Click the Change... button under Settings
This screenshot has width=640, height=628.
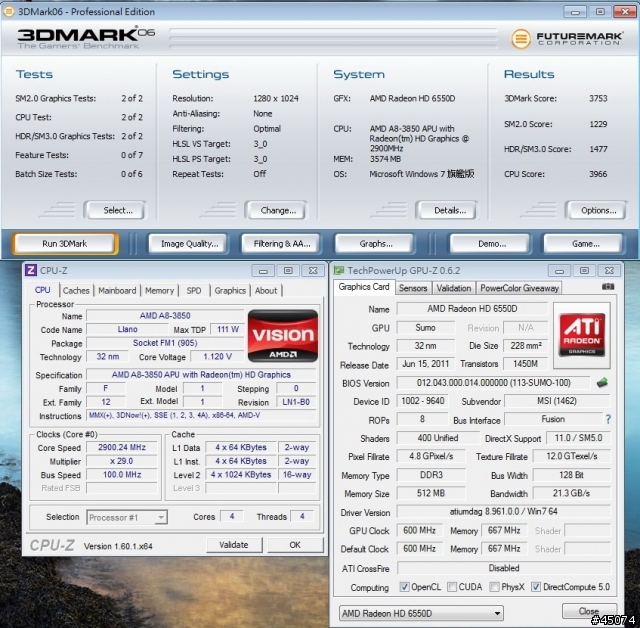tap(276, 211)
